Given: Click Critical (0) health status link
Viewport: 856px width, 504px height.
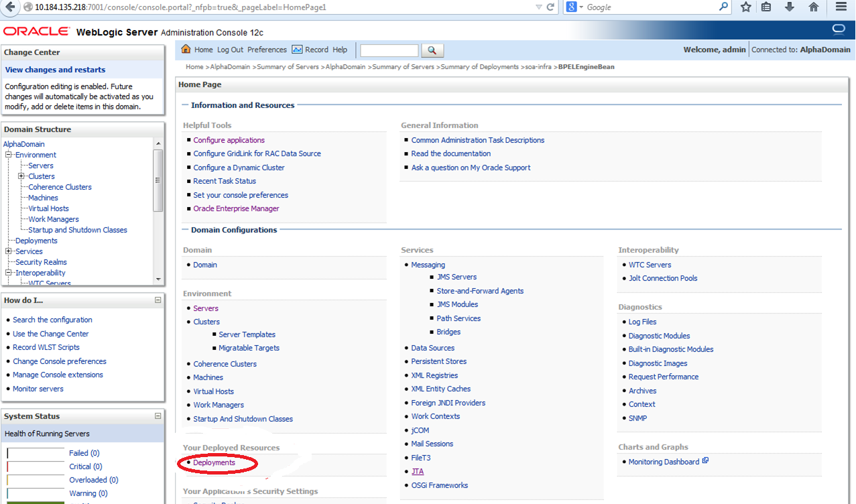Looking at the screenshot, I should click(86, 466).
